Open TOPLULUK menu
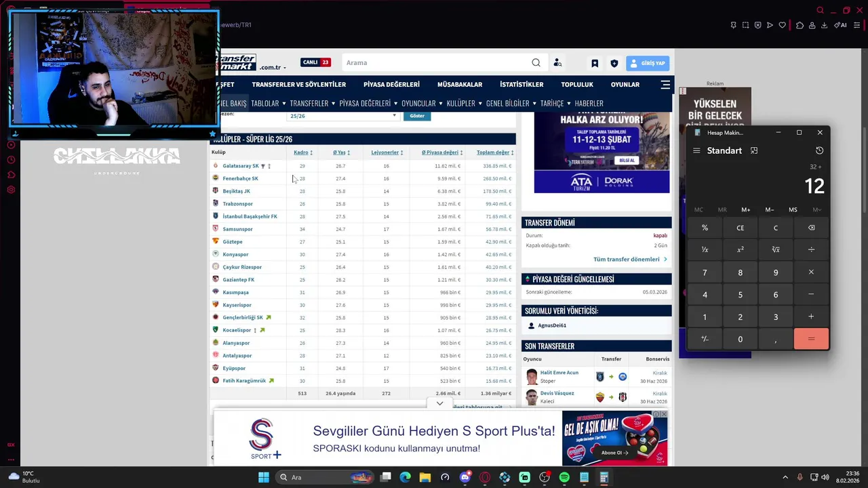 (x=577, y=85)
